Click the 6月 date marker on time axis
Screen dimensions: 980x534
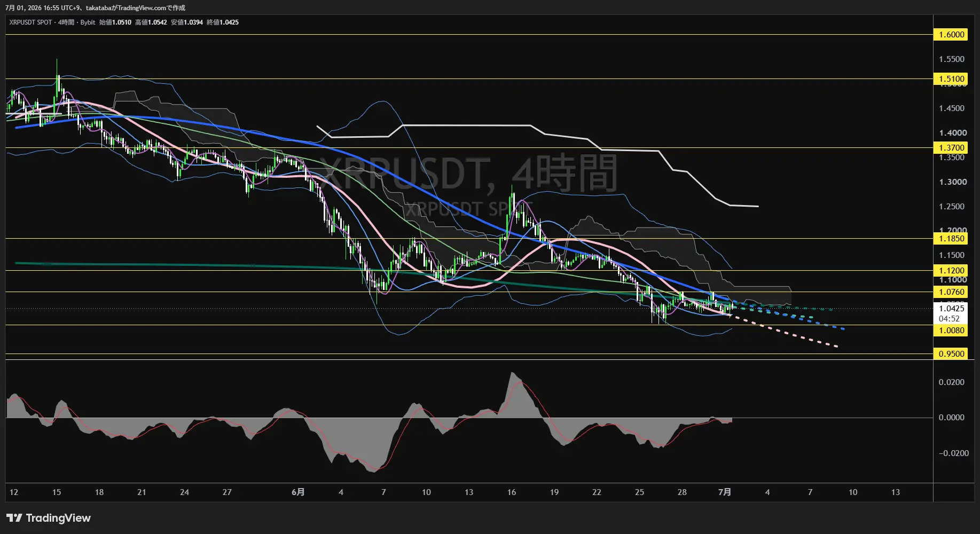coord(298,492)
